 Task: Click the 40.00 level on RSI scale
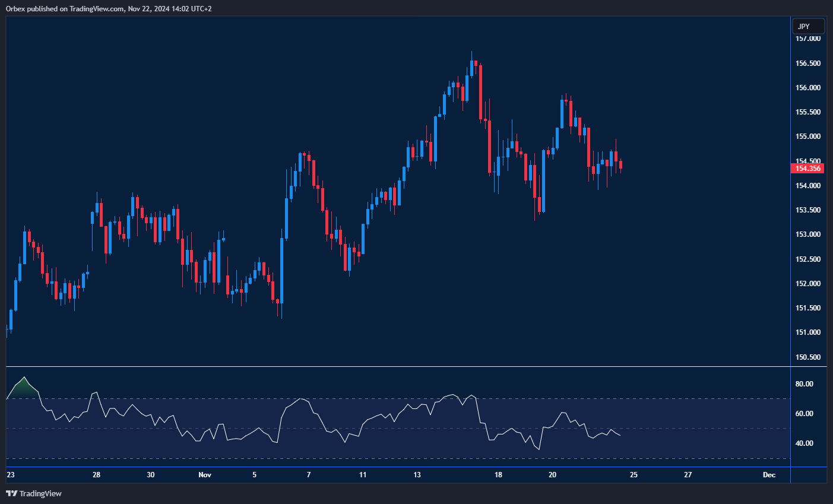[x=805, y=443]
